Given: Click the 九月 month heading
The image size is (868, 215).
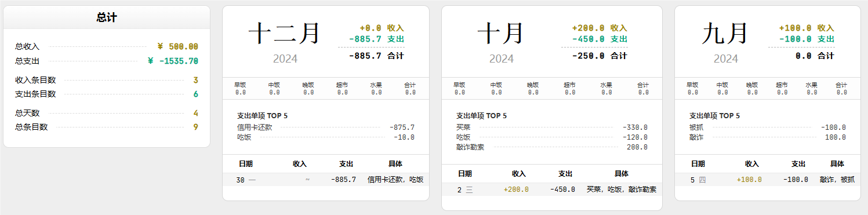Looking at the screenshot, I should (725, 33).
